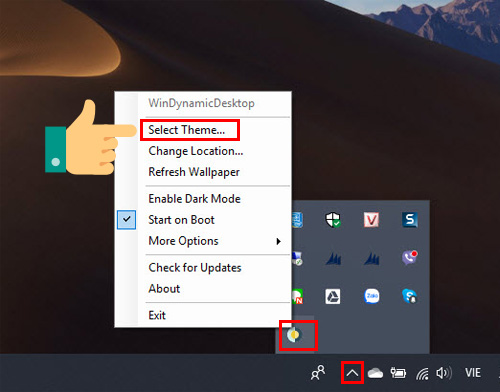This screenshot has width=500, height=392.
Task: Expand More Options submenu arrow
Action: pos(279,241)
